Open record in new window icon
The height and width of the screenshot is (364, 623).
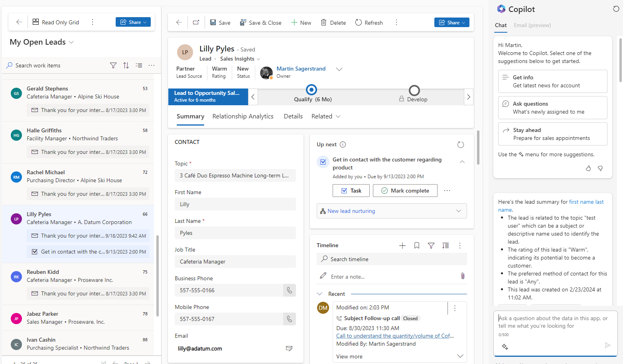click(x=196, y=22)
